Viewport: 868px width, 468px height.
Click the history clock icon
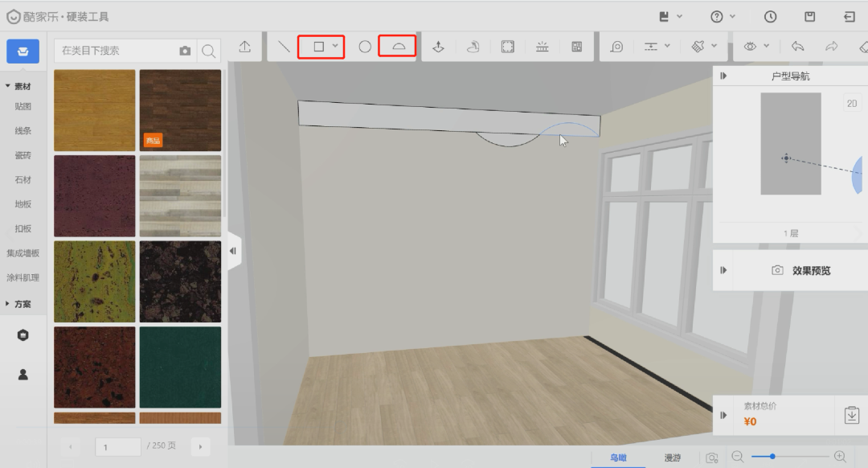[771, 17]
